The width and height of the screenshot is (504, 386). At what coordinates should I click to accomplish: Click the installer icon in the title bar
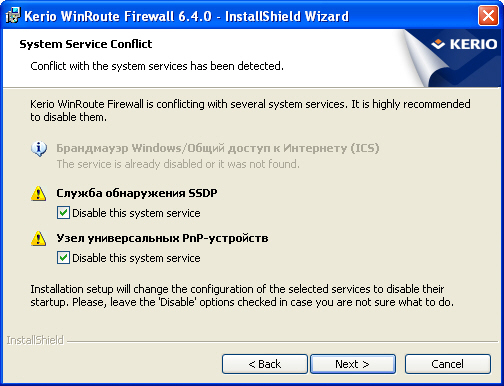(x=13, y=15)
